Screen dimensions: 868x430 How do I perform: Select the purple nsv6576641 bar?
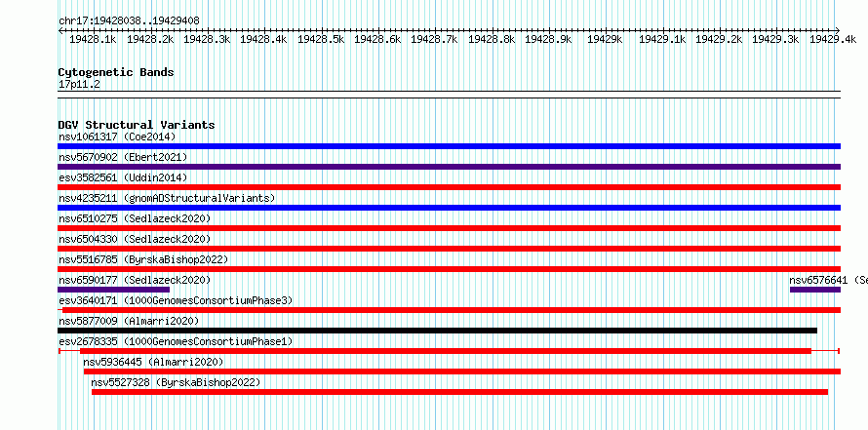(815, 290)
